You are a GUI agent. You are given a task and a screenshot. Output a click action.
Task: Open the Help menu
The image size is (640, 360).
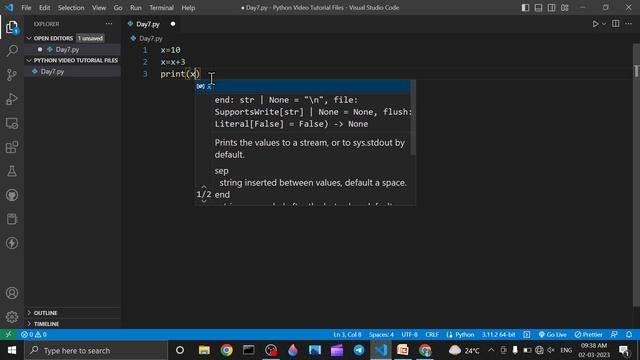click(188, 8)
